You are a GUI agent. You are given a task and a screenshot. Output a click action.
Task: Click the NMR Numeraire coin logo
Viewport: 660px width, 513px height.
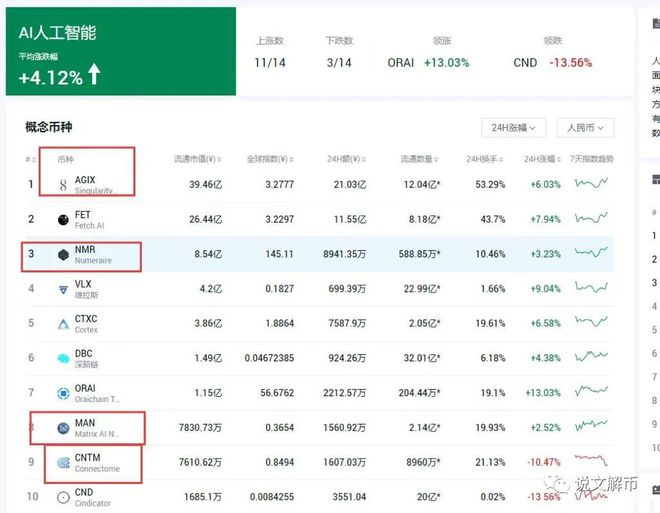pos(63,254)
